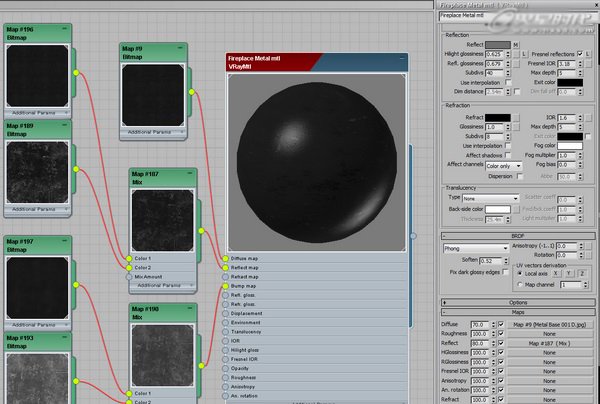The height and width of the screenshot is (404, 600).
Task: Open the Affect channels Color only dropdown
Action: 504,166
